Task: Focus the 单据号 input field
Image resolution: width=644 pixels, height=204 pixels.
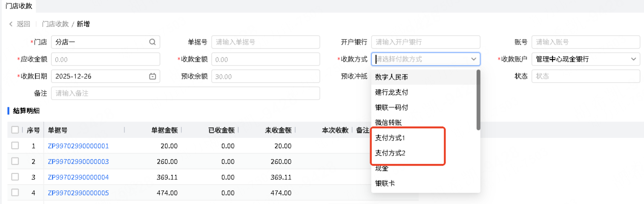Action: pyautogui.click(x=265, y=42)
